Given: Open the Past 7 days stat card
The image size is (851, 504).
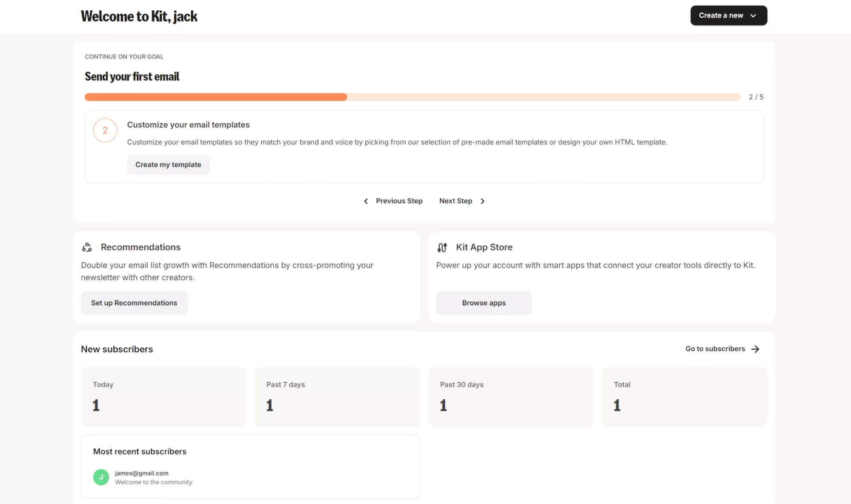Looking at the screenshot, I should click(x=337, y=396).
